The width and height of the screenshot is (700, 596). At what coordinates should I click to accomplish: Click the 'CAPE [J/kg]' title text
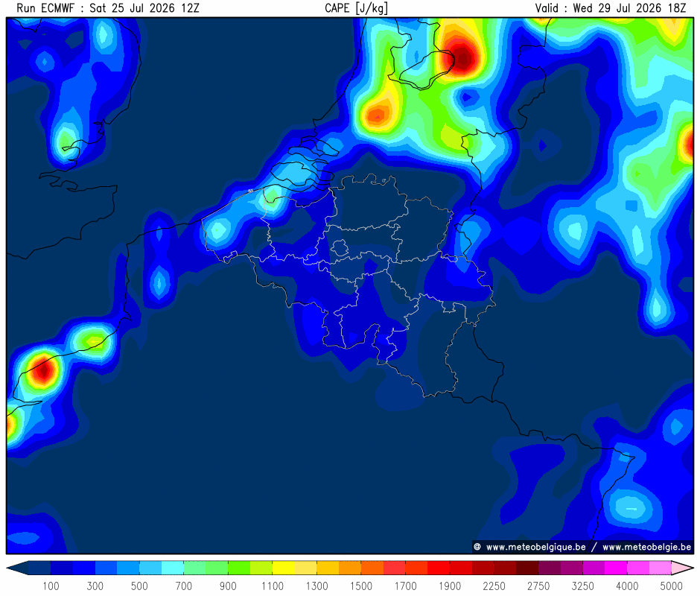[356, 8]
